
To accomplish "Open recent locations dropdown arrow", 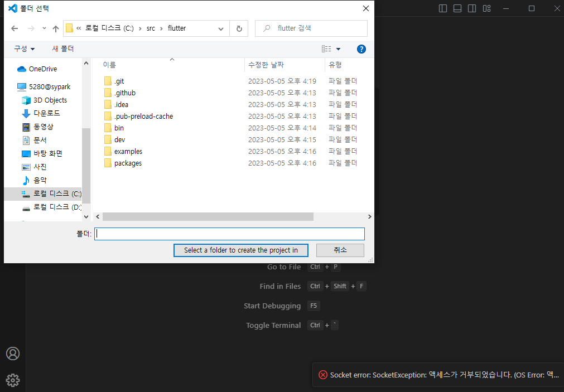I will [x=44, y=28].
